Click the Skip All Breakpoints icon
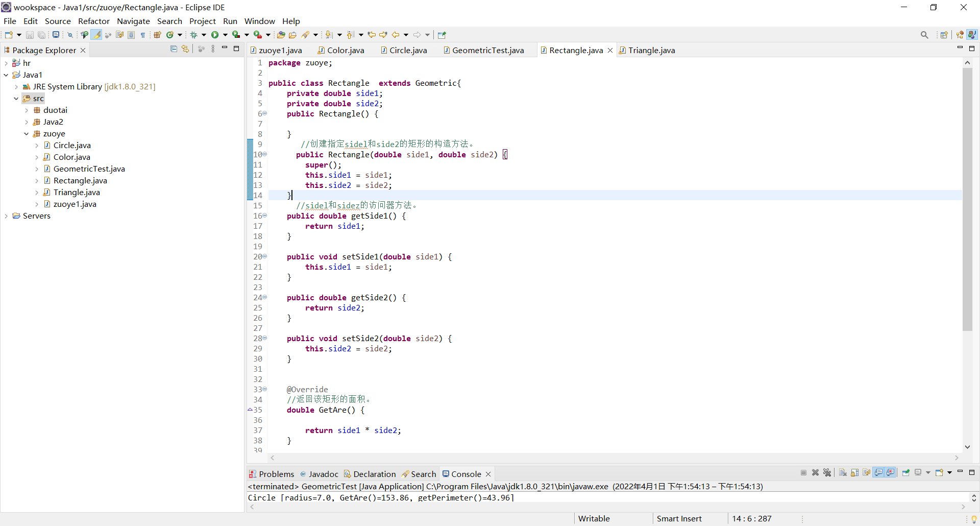 [70, 35]
